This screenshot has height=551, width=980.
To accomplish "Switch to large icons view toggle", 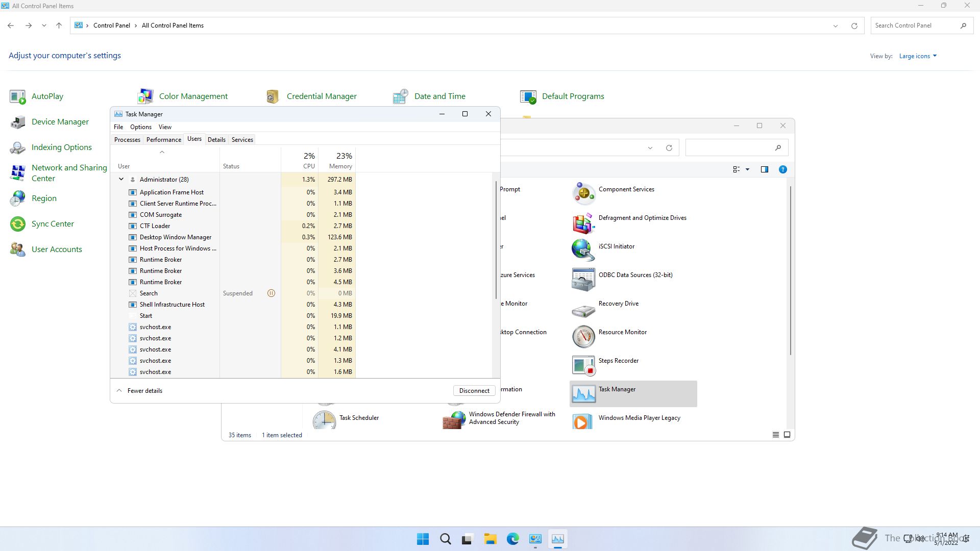I will point(787,435).
